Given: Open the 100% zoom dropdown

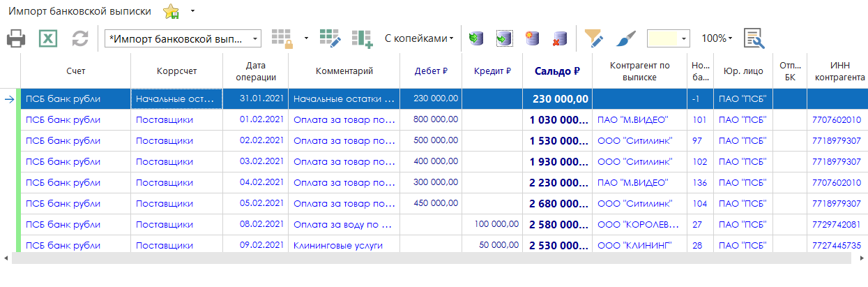Looking at the screenshot, I should point(717,38).
